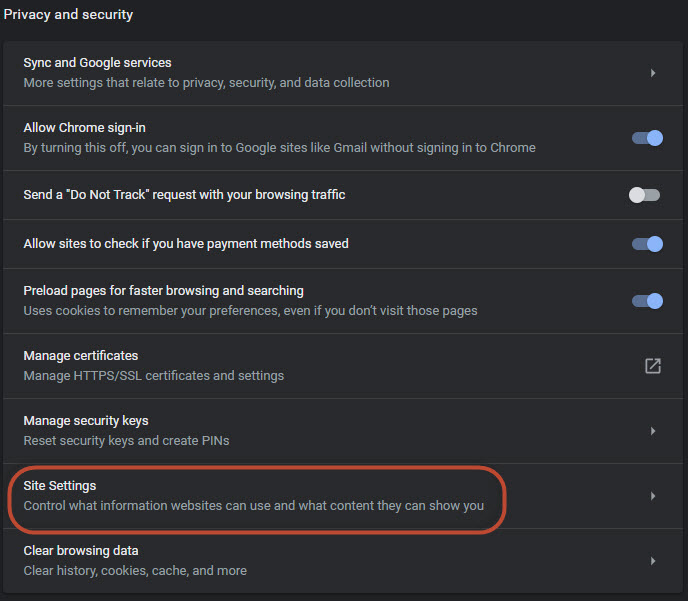Click the arrow beside Sync and Google services
The image size is (688, 601).
(653, 73)
